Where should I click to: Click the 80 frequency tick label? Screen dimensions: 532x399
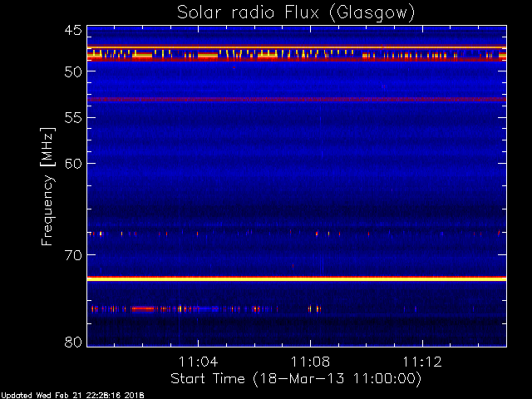click(x=73, y=342)
